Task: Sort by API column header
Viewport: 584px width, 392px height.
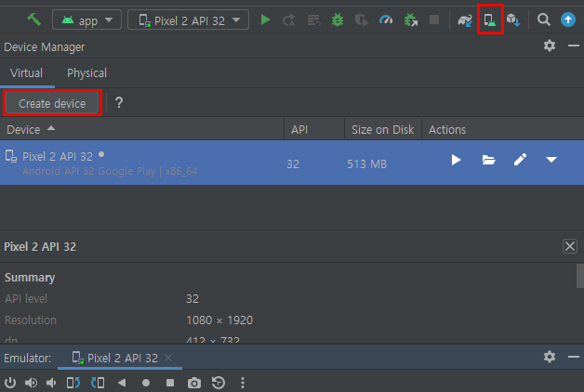Action: tap(314, 129)
